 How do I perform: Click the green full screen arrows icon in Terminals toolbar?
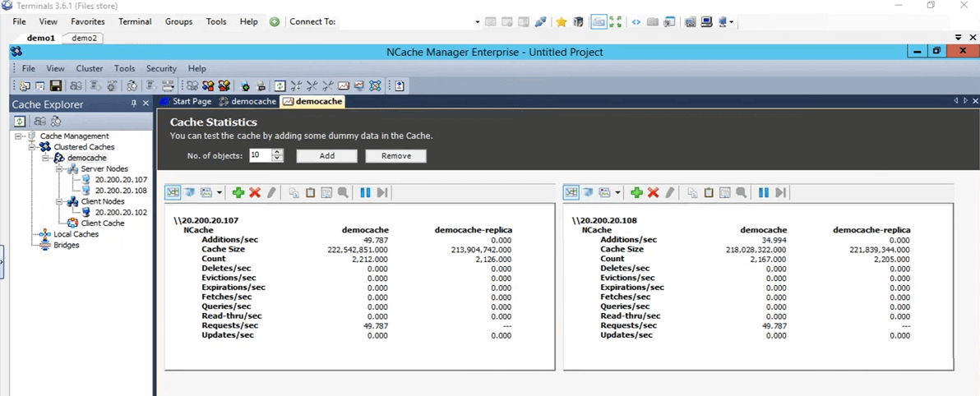pos(617,22)
